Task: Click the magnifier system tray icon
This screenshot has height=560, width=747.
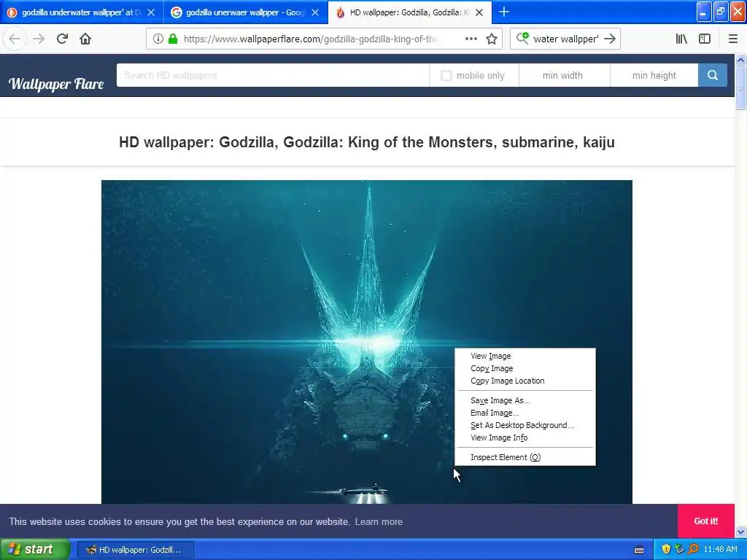Action: point(693,549)
